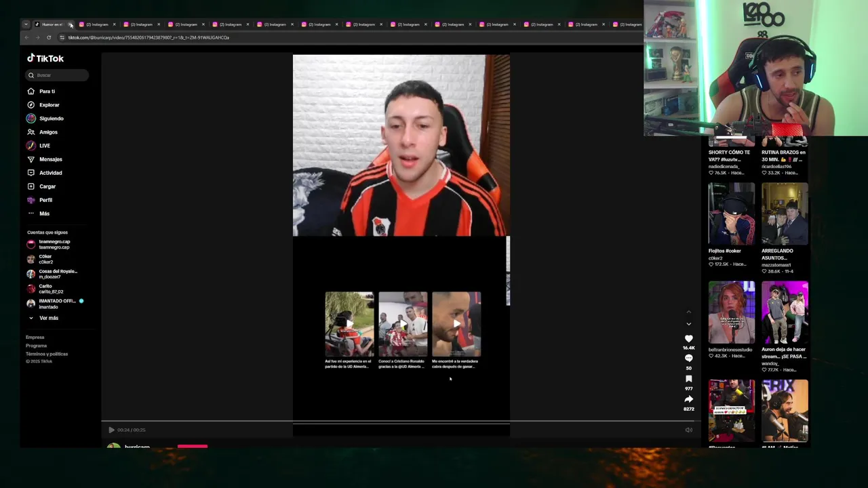Expand Ver más followed accounts
868x488 pixels.
(48, 318)
